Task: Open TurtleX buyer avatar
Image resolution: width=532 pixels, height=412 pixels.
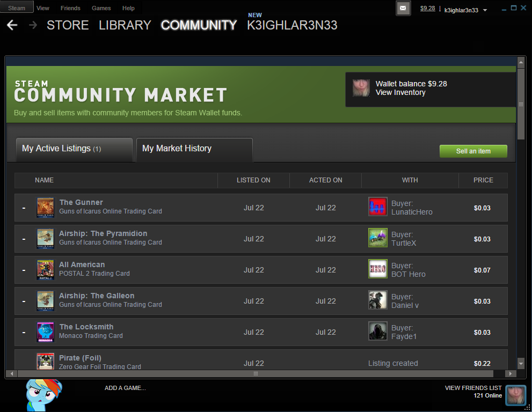Action: click(377, 238)
